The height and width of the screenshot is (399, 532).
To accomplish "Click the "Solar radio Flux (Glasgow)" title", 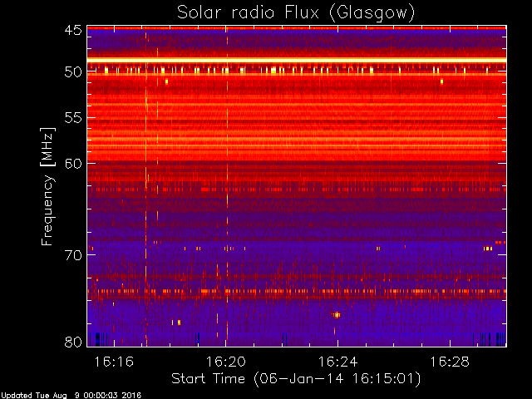I will [x=296, y=13].
